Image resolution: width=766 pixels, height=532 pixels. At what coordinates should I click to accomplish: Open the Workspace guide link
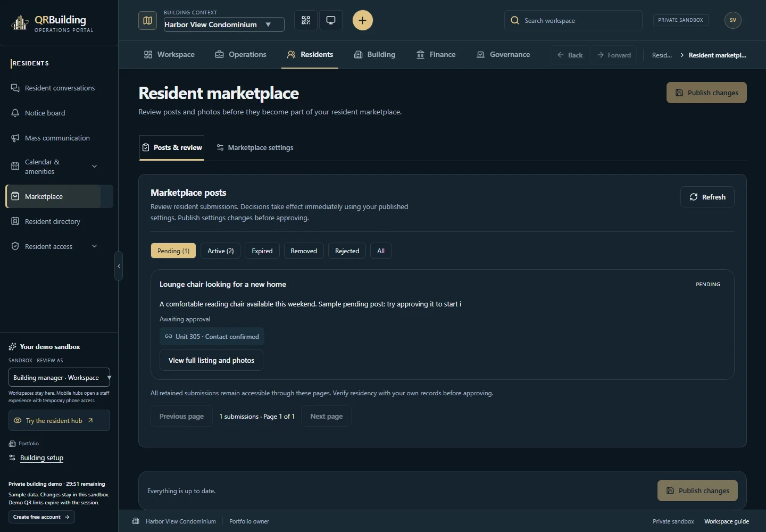727,521
